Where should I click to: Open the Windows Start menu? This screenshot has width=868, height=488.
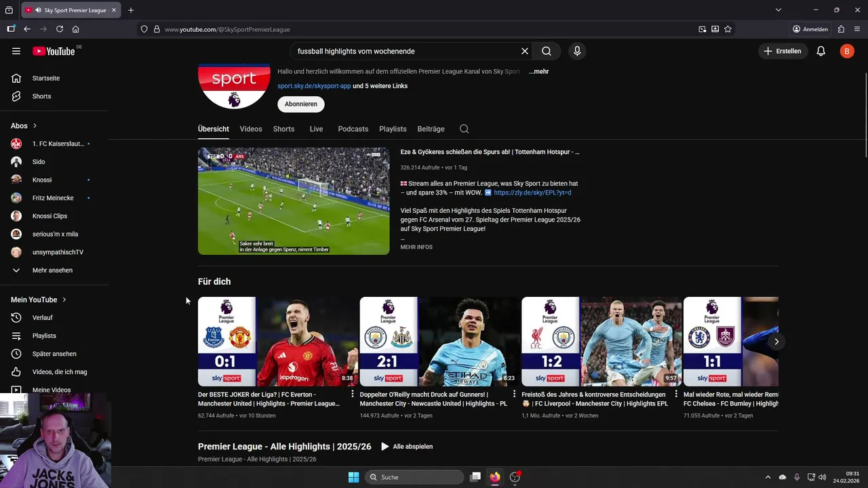(353, 477)
